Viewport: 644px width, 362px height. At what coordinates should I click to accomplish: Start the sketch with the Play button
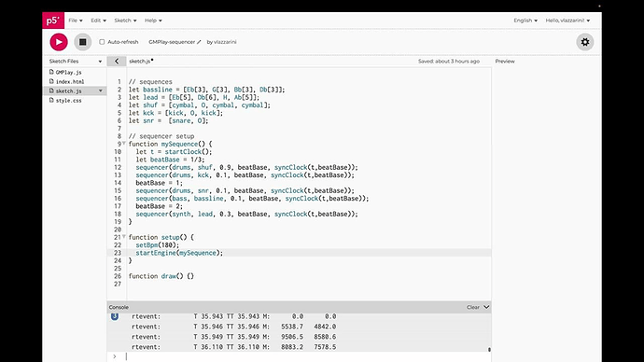[x=59, y=42]
